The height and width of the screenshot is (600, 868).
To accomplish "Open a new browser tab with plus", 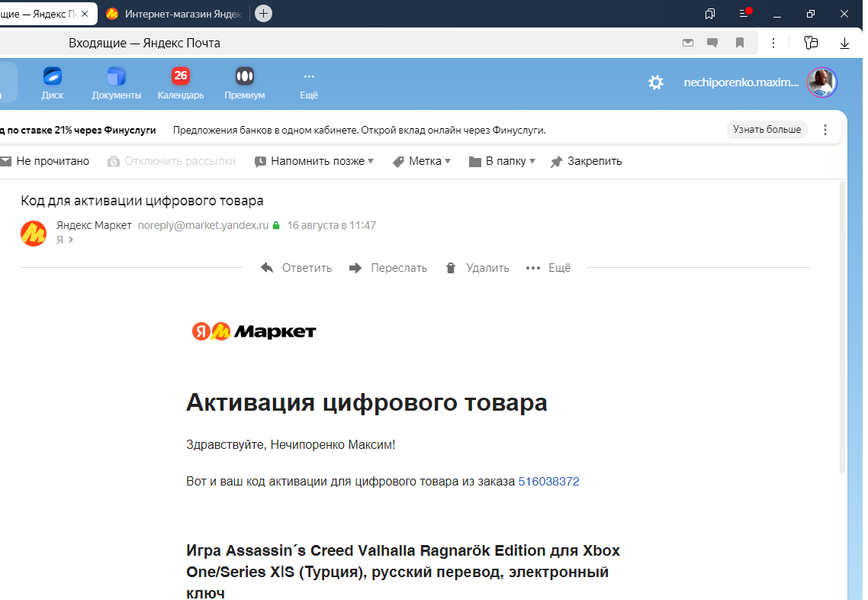I will point(263,13).
